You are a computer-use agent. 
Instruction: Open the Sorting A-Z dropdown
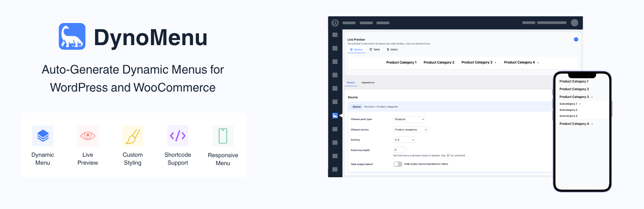tap(405, 140)
